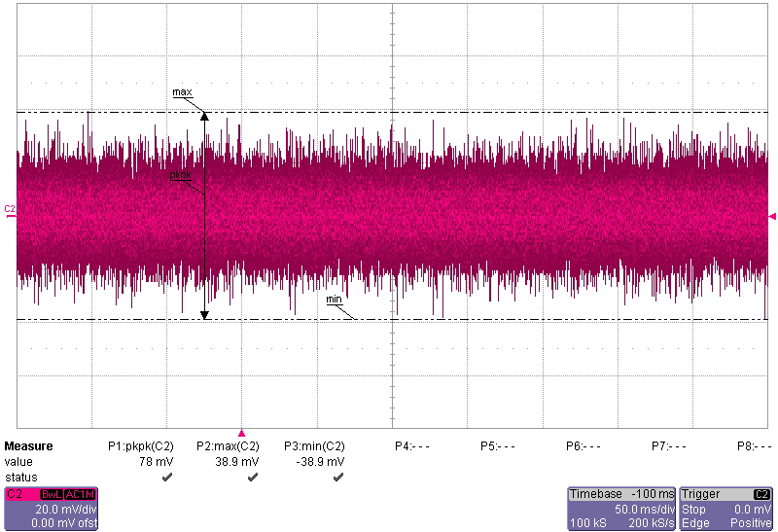Click the Measure table label

coord(28,446)
